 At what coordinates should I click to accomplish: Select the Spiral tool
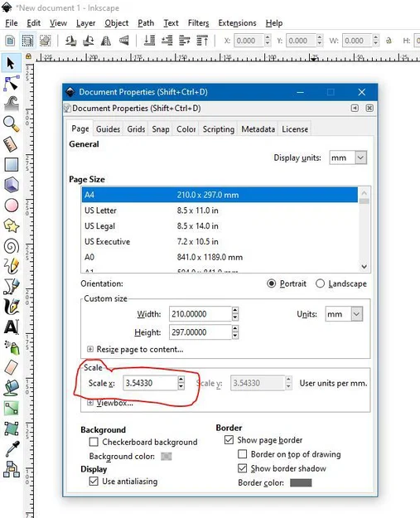coord(12,246)
